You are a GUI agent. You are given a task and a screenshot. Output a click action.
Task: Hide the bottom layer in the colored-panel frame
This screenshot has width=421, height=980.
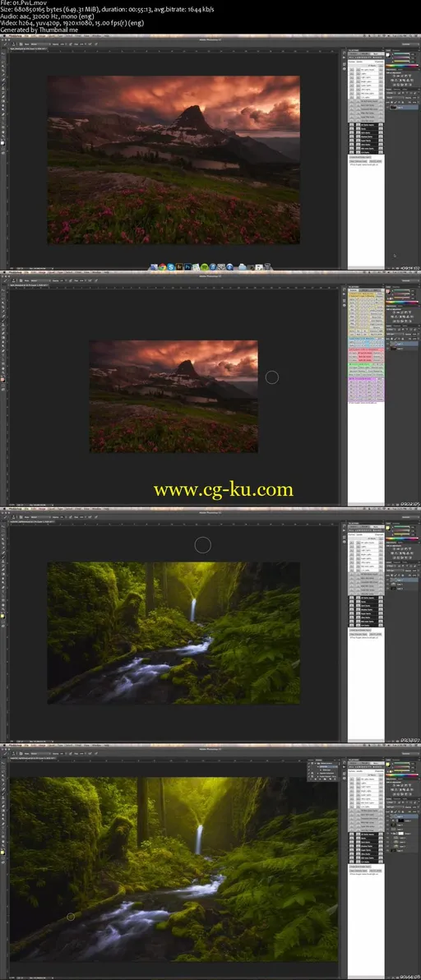click(x=388, y=349)
